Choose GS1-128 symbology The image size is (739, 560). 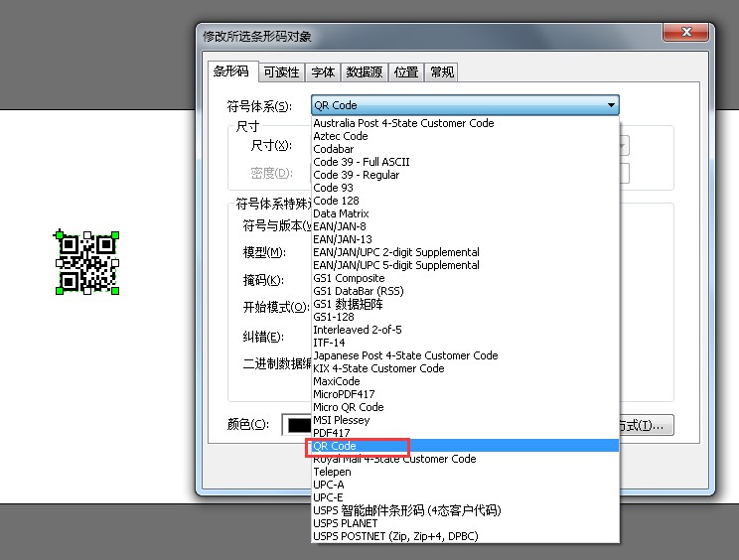pyautogui.click(x=333, y=317)
